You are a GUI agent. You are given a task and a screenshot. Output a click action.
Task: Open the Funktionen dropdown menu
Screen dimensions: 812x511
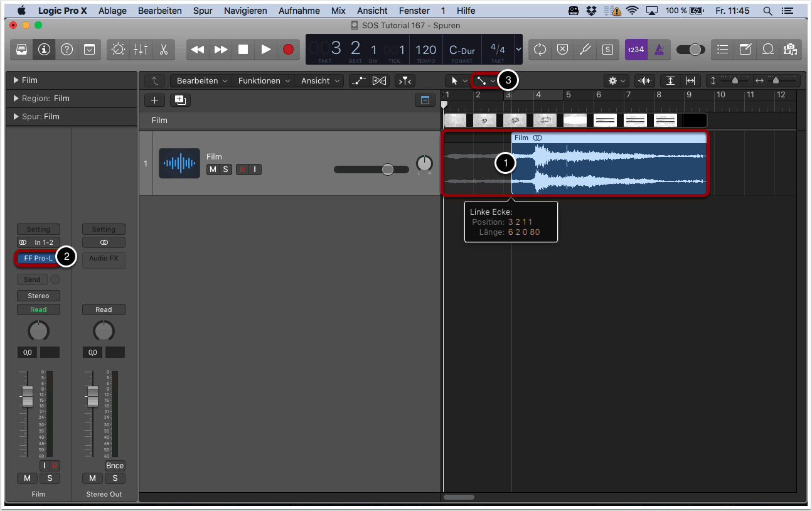pyautogui.click(x=264, y=81)
